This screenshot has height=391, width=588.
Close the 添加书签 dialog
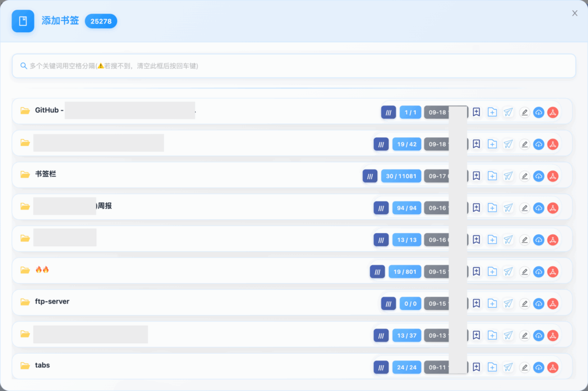(574, 13)
